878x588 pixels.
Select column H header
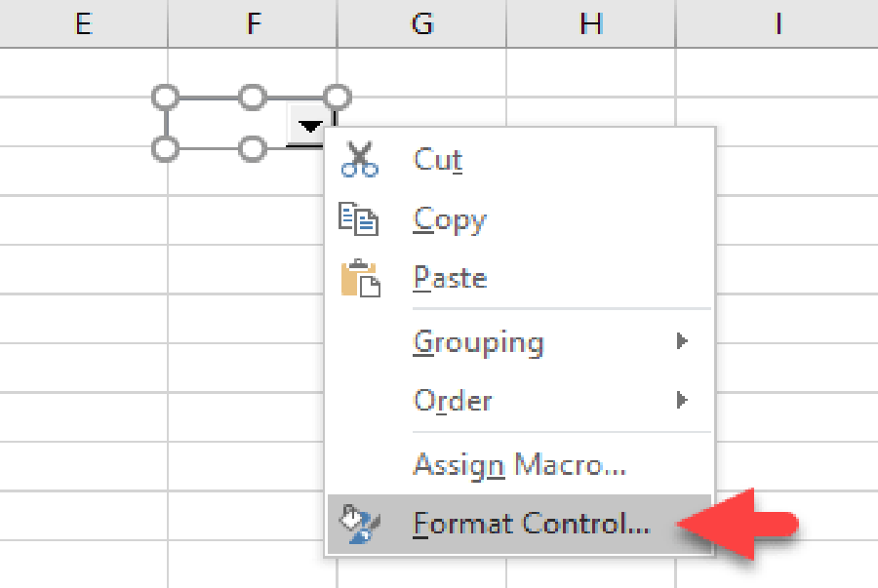(x=591, y=23)
